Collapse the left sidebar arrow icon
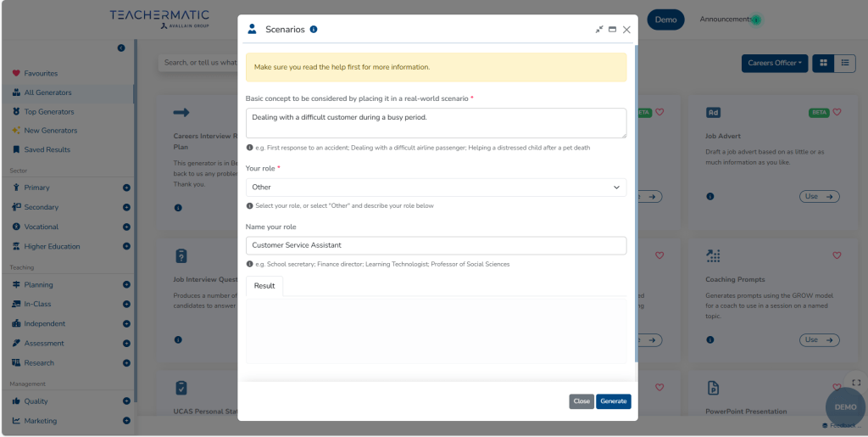The height and width of the screenshot is (437, 868). (x=121, y=48)
